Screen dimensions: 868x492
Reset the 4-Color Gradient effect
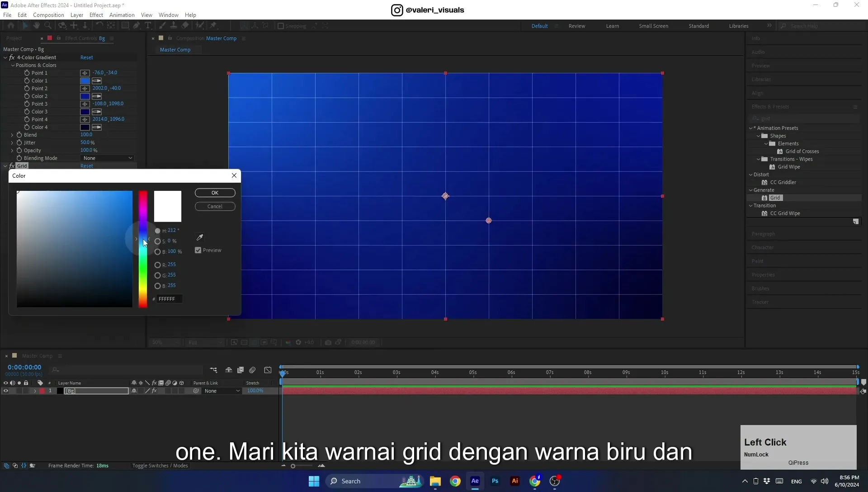click(x=87, y=58)
